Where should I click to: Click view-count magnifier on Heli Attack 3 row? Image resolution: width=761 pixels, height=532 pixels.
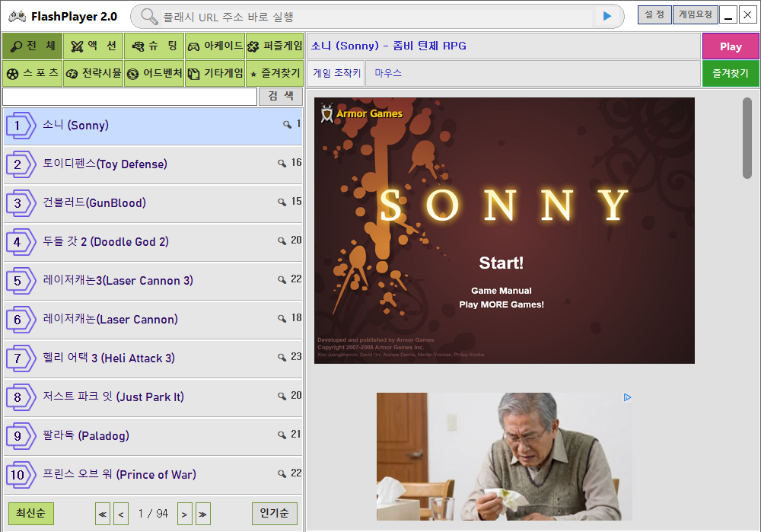(282, 358)
